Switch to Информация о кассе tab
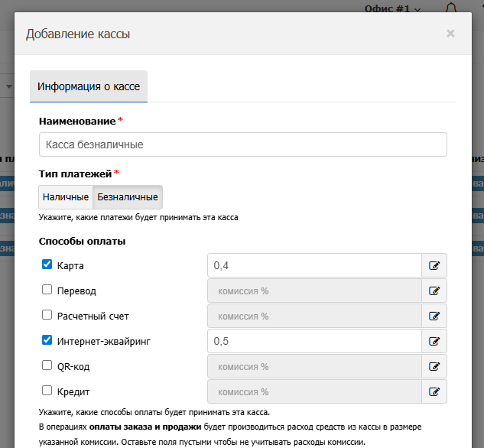The width and height of the screenshot is (484, 448). point(89,86)
